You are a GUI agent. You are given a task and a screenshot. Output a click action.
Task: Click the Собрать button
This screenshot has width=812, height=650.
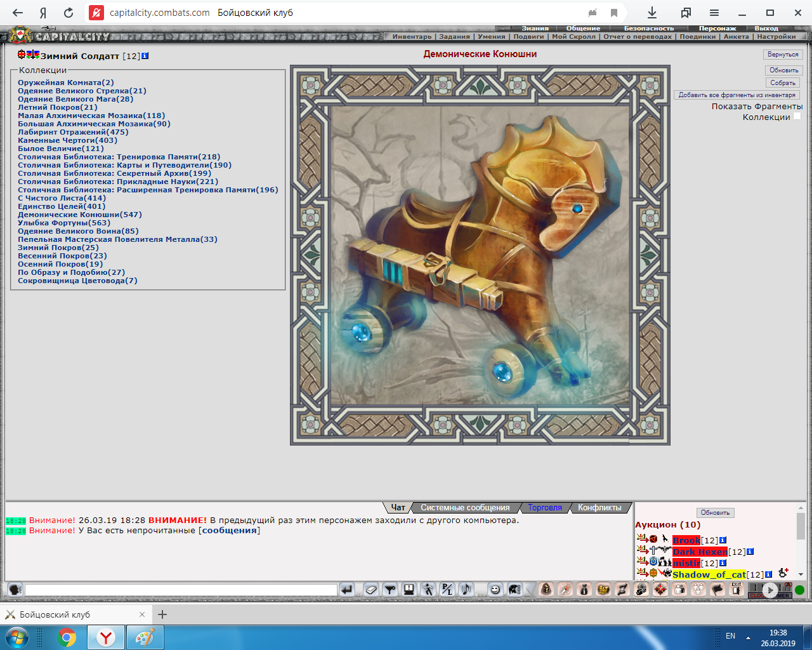pyautogui.click(x=783, y=83)
